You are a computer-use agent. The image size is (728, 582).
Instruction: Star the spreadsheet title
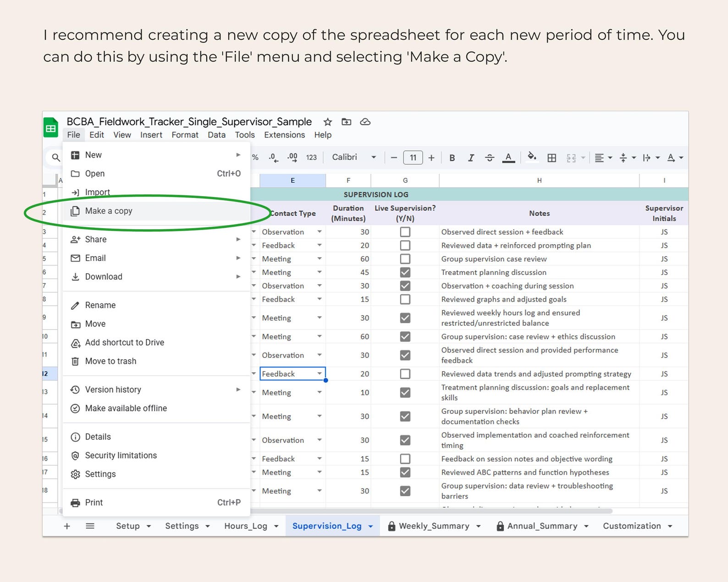pos(327,122)
